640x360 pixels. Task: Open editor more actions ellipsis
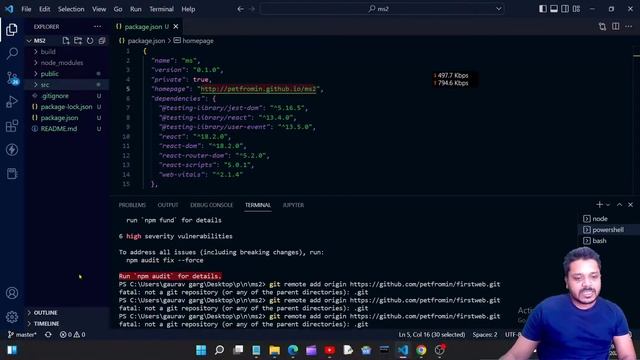(x=629, y=27)
